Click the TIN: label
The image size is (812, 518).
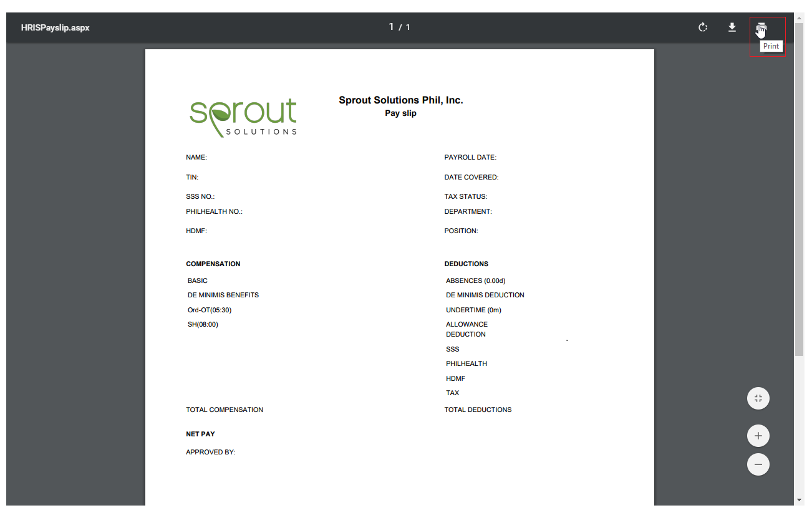click(192, 178)
